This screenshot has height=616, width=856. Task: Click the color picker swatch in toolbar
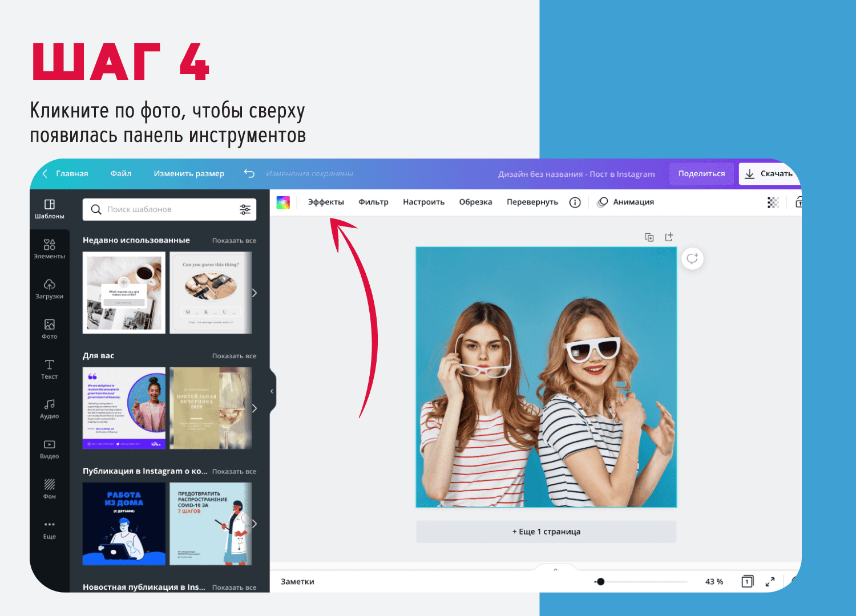pos(283,202)
